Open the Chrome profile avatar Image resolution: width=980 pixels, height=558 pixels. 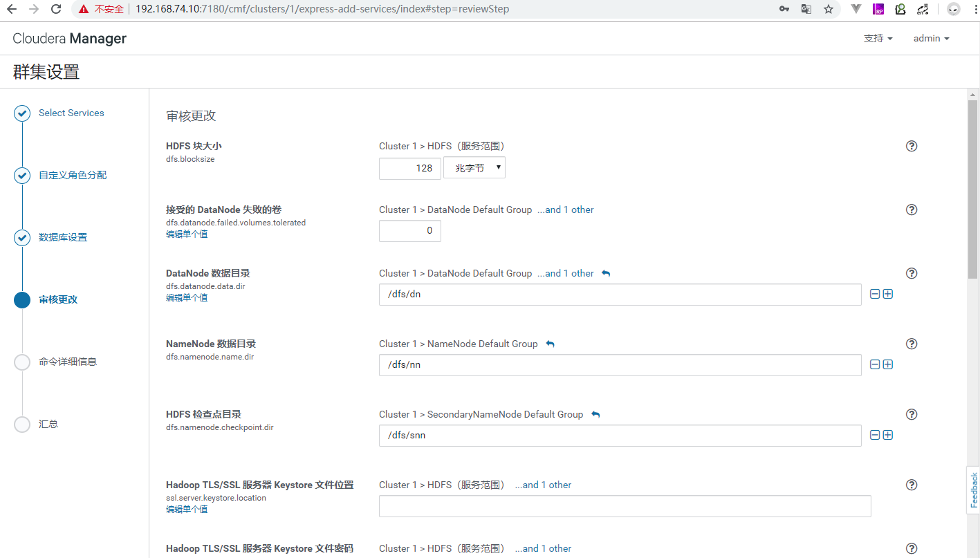pyautogui.click(x=954, y=9)
